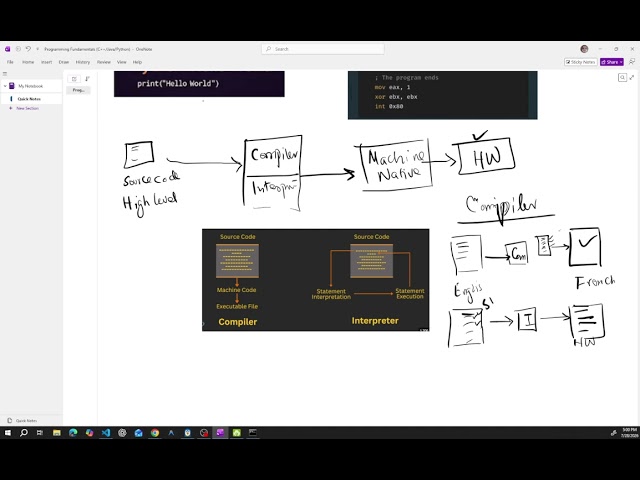Switch to the Review tab
This screenshot has width=640, height=480.
click(104, 62)
